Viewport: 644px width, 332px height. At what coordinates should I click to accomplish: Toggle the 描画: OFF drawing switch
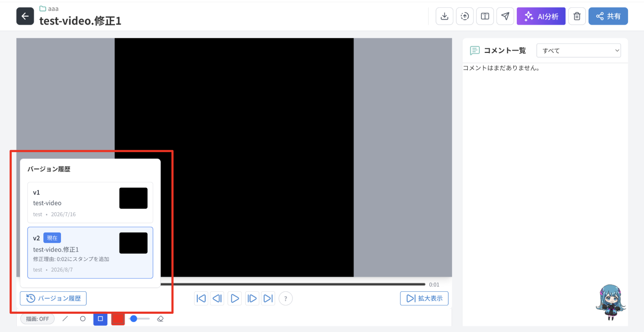pyautogui.click(x=37, y=319)
